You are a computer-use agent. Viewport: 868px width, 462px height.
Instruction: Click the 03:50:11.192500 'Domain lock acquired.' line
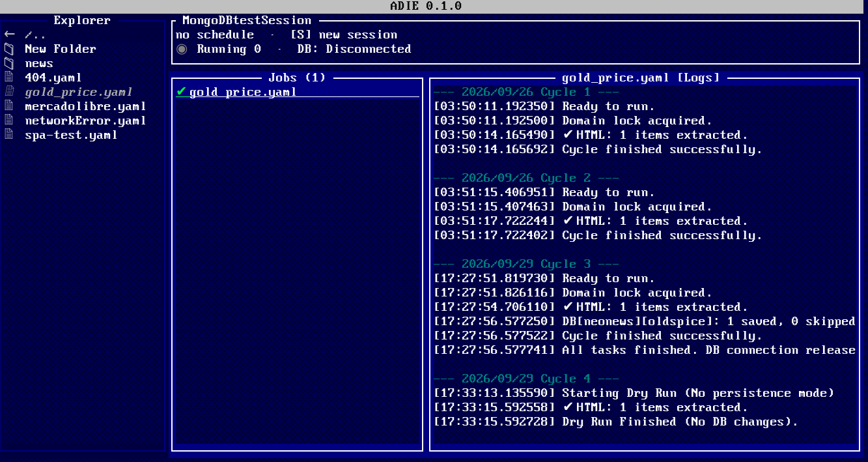tap(573, 121)
